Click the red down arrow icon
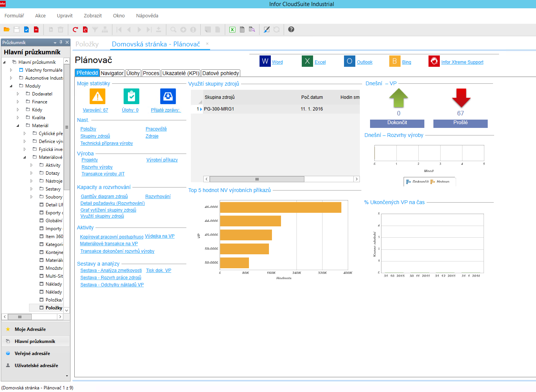 [461, 98]
